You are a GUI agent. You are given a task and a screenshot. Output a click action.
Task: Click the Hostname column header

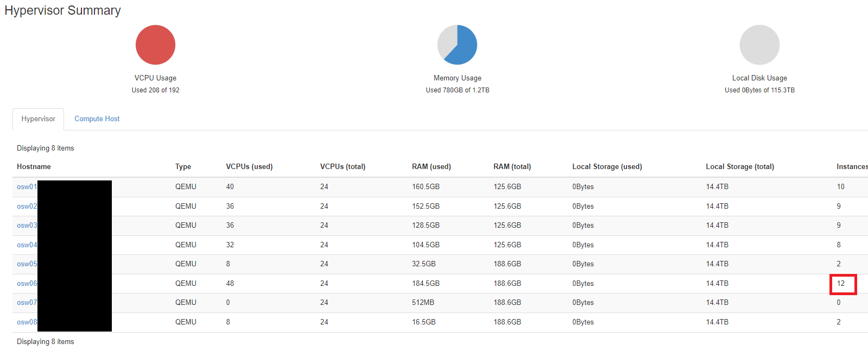point(34,167)
